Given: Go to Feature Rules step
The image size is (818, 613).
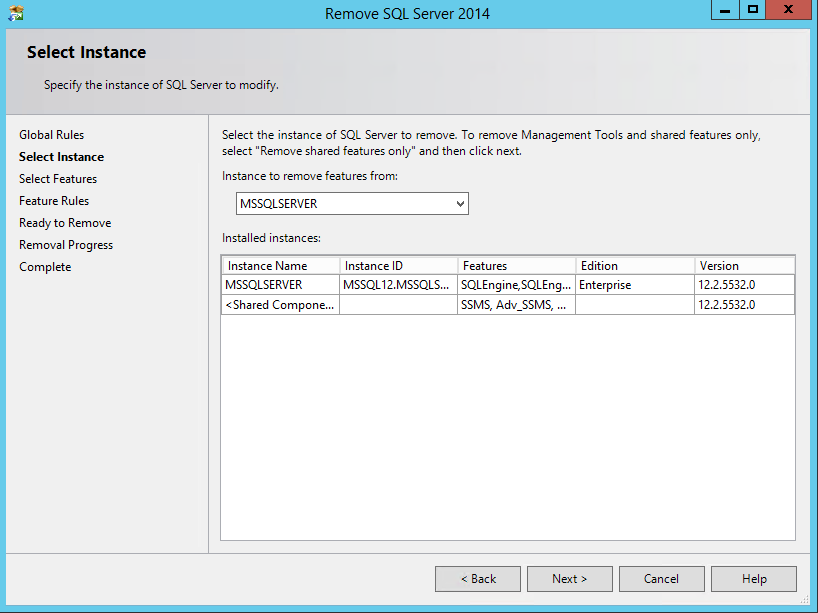Looking at the screenshot, I should point(54,201).
